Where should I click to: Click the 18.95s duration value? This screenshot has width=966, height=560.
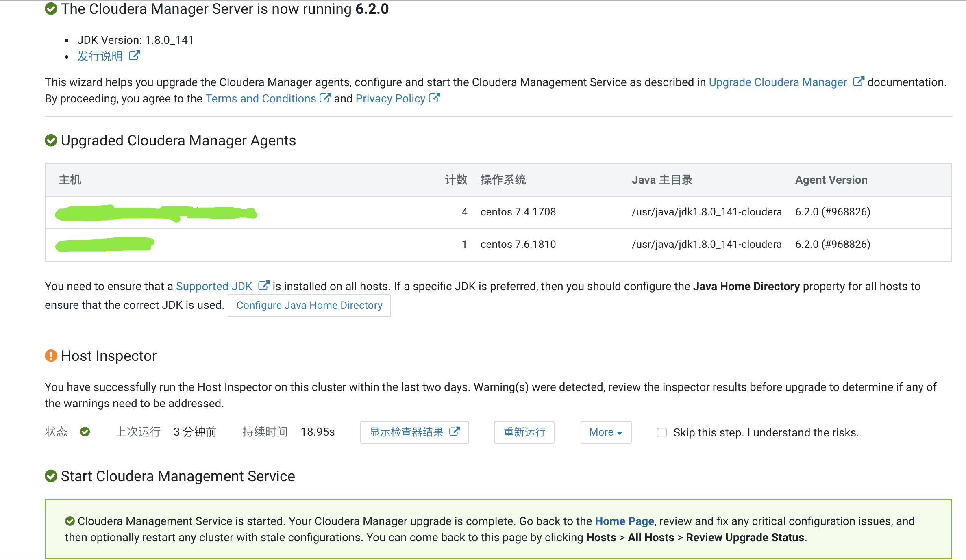pyautogui.click(x=318, y=432)
